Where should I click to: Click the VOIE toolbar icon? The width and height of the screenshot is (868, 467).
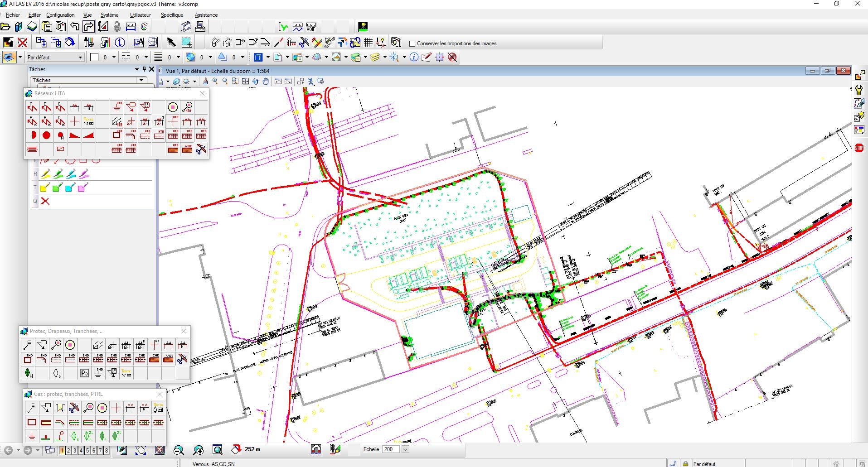coord(311,27)
